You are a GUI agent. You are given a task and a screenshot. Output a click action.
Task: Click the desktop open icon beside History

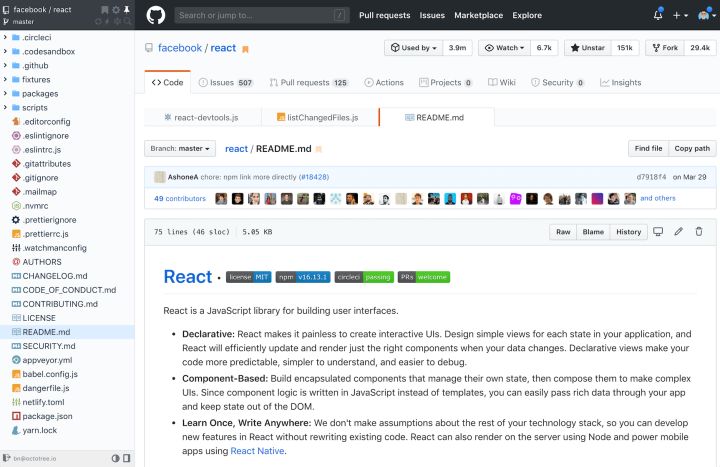(x=658, y=231)
